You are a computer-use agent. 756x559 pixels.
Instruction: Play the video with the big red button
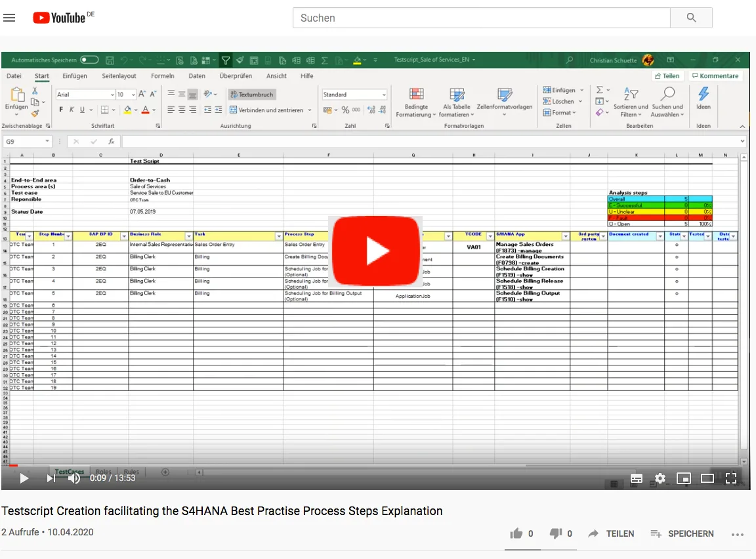(x=375, y=251)
